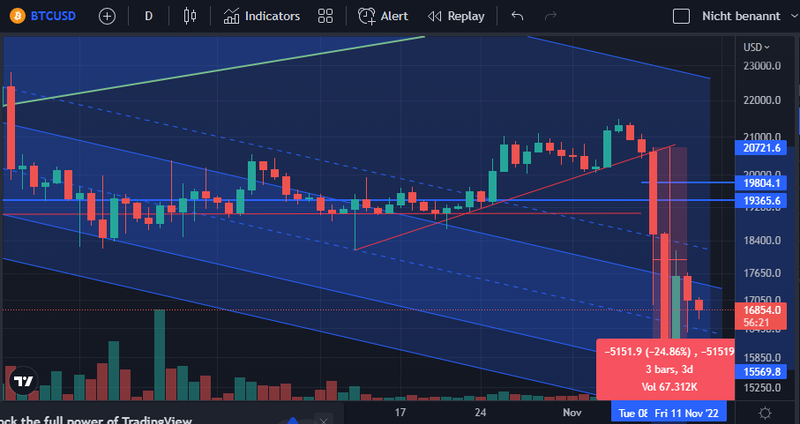Open indicator templates grid icon
800x424 pixels.
point(325,16)
